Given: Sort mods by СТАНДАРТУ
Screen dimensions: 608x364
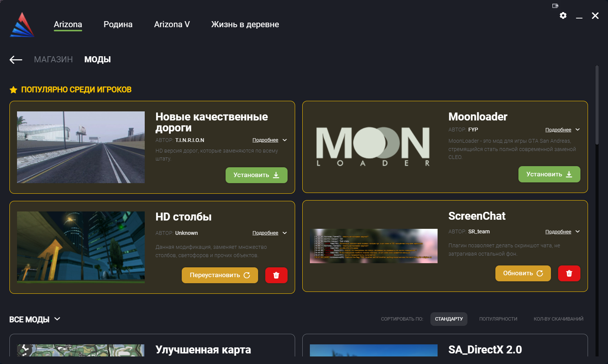Looking at the screenshot, I should (449, 319).
